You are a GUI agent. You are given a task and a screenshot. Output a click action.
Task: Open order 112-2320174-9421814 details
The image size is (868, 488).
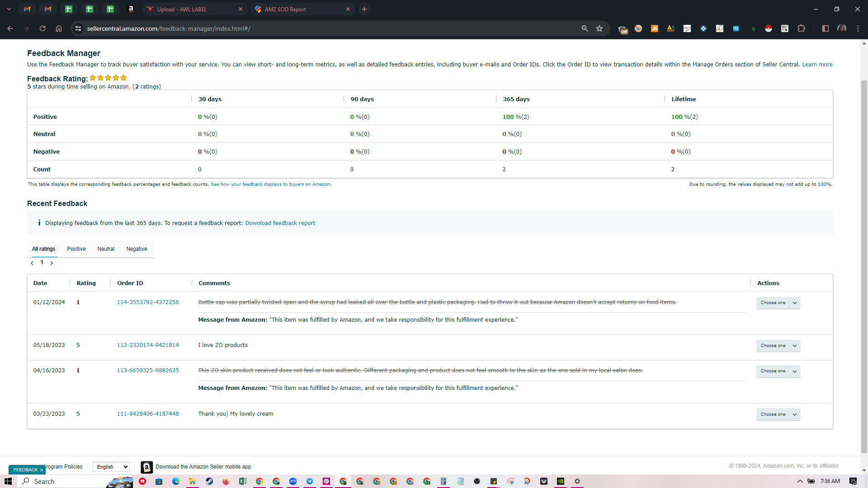(x=148, y=345)
